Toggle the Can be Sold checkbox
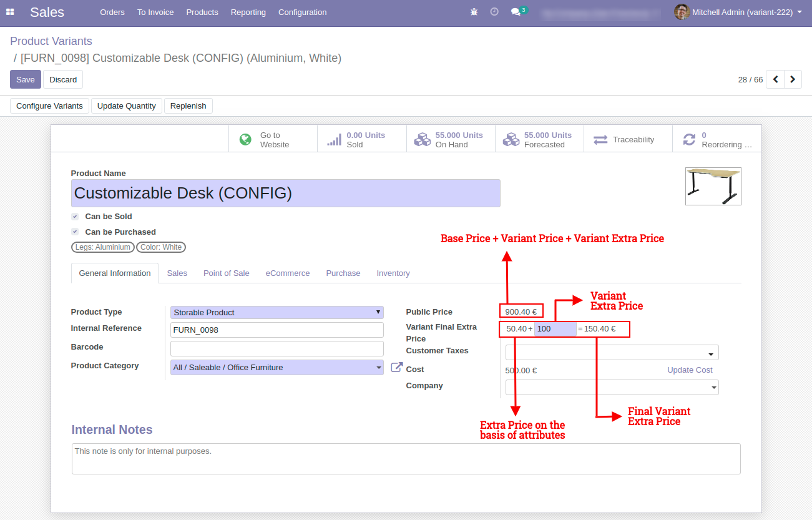The image size is (812, 520). point(75,217)
